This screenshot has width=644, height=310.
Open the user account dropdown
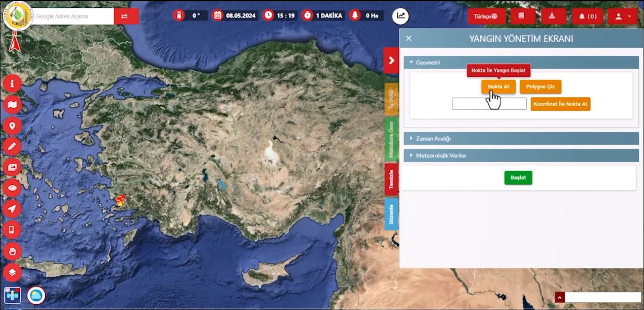coord(622,16)
